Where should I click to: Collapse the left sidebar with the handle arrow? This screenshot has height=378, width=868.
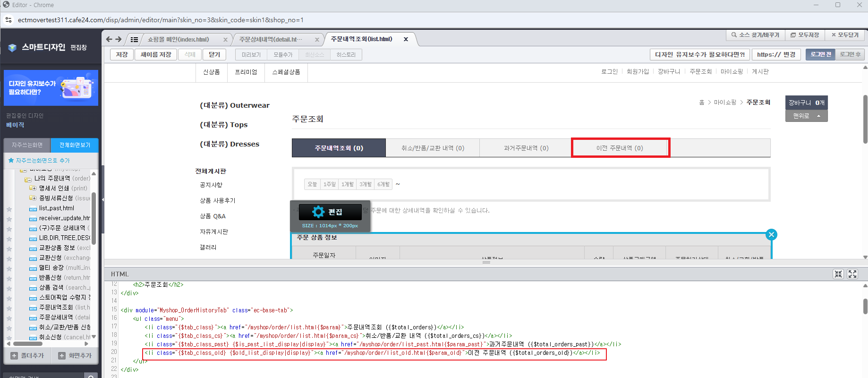click(102, 199)
